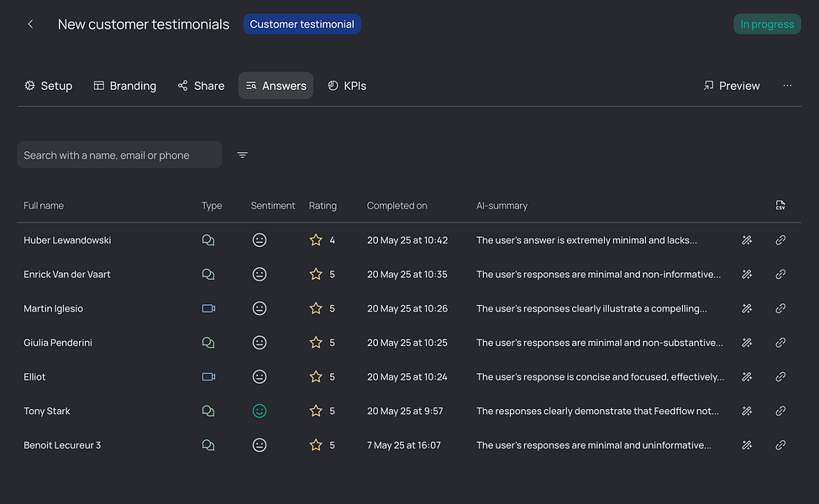The image size is (819, 504).
Task: Sort by the Completed on column header
Action: (397, 206)
